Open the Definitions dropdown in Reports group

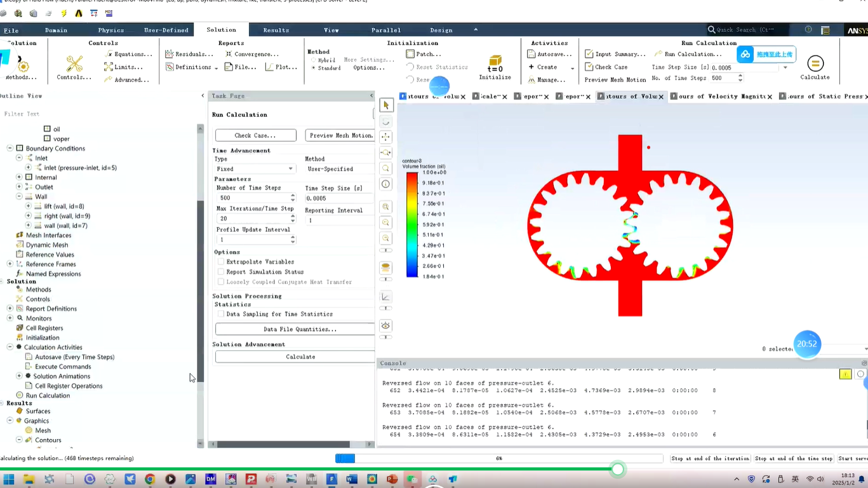tap(191, 67)
